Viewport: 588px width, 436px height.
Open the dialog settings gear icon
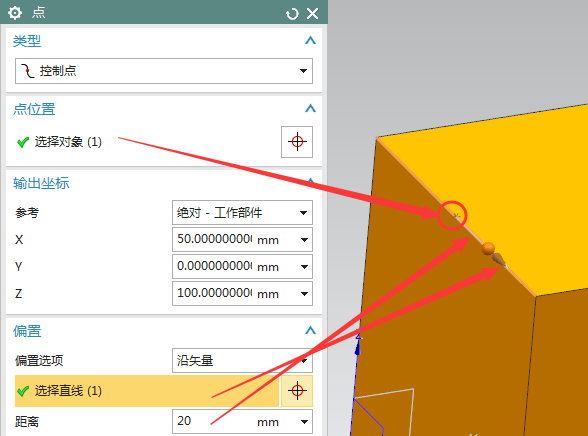pyautogui.click(x=15, y=13)
